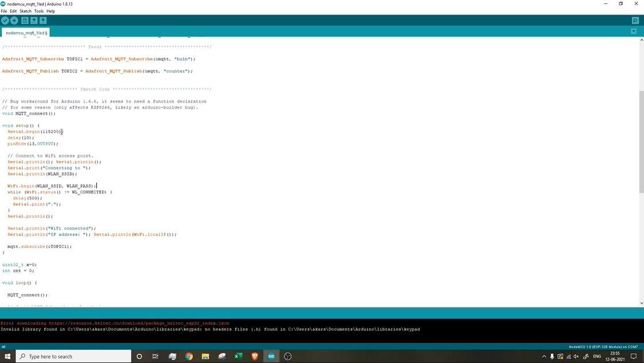Open the Edit menu
The height and width of the screenshot is (363, 644).
point(13,11)
